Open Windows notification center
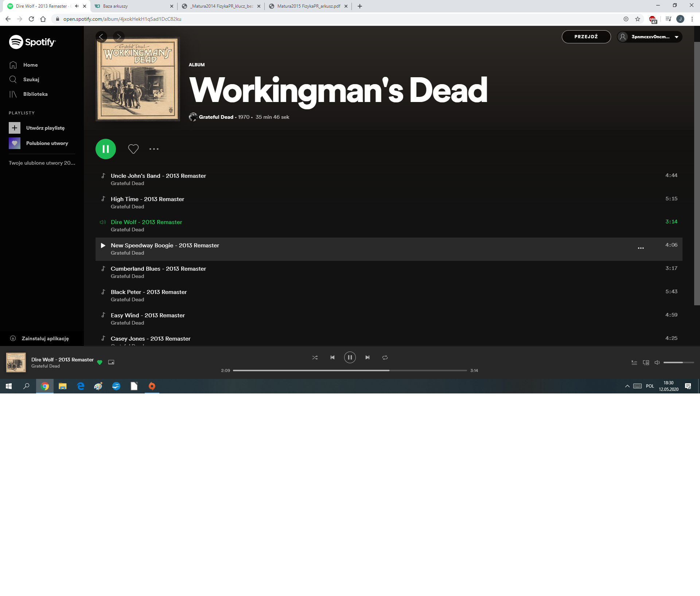 click(x=688, y=386)
